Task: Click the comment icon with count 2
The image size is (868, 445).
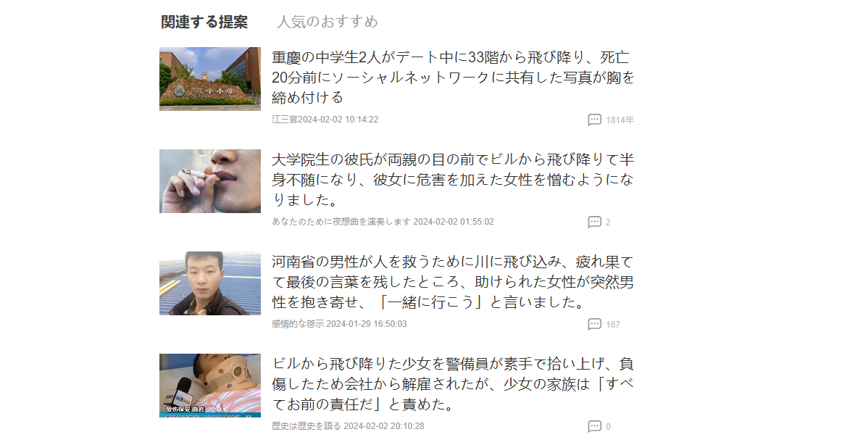Action: 595,222
